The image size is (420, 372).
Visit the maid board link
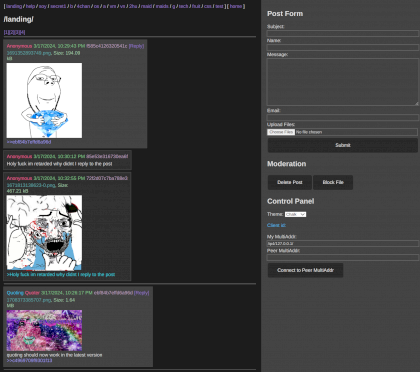point(146,6)
